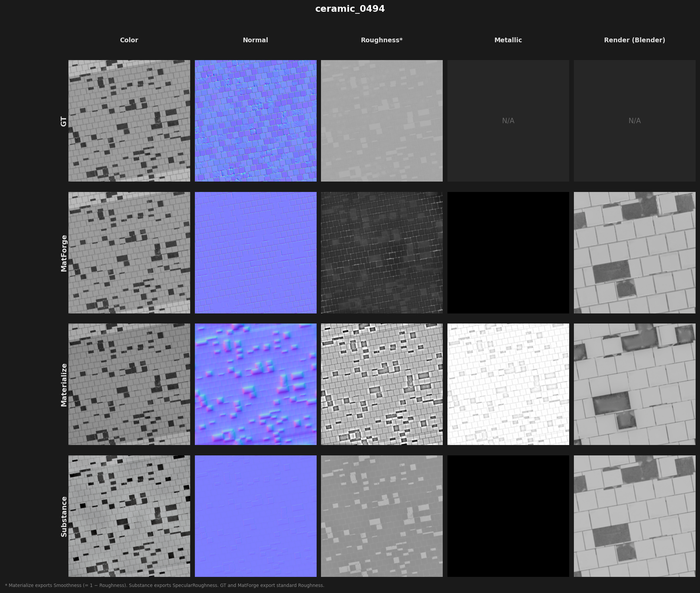Open the Substance Roughness map thumbnail
The image size is (700, 593).
pos(382,516)
